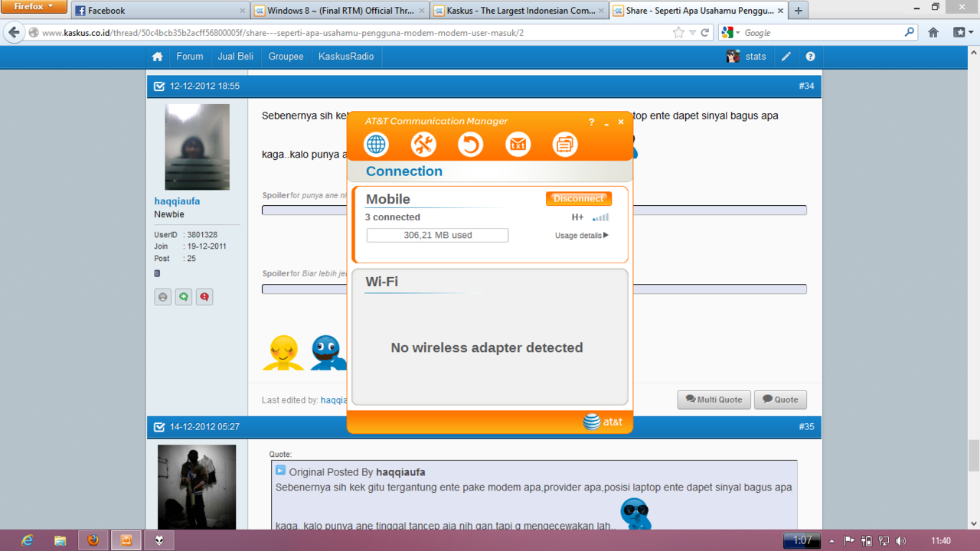Show hidden system tray icons
The image size is (980, 551).
pyautogui.click(x=831, y=541)
